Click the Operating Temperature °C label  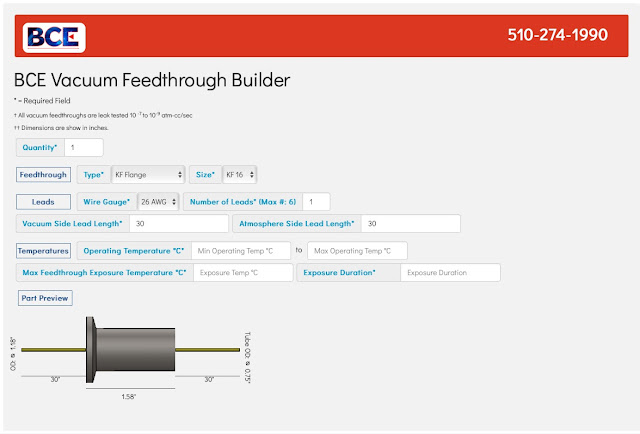pyautogui.click(x=134, y=251)
